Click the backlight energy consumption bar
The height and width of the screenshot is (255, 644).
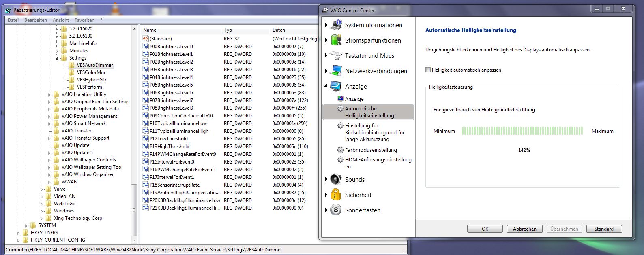(x=522, y=131)
